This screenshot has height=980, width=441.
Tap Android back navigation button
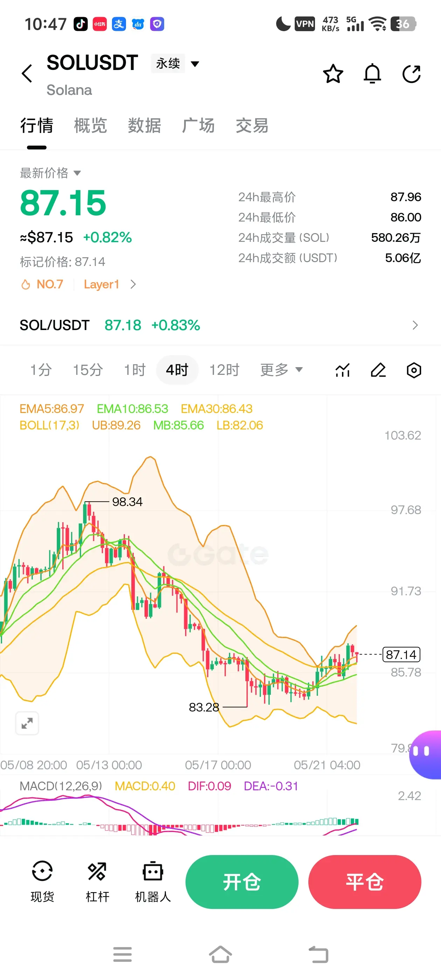[x=318, y=954]
